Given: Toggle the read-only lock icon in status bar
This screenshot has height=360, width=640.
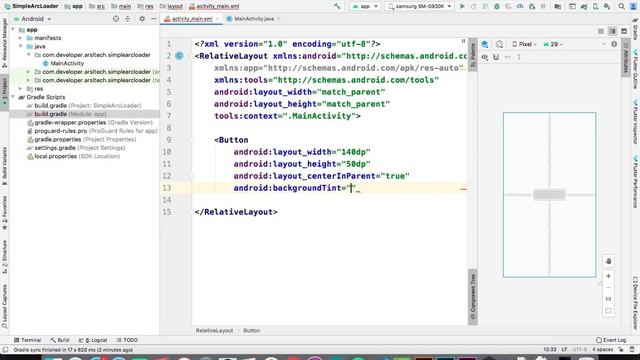Looking at the screenshot, I should tap(621, 350).
